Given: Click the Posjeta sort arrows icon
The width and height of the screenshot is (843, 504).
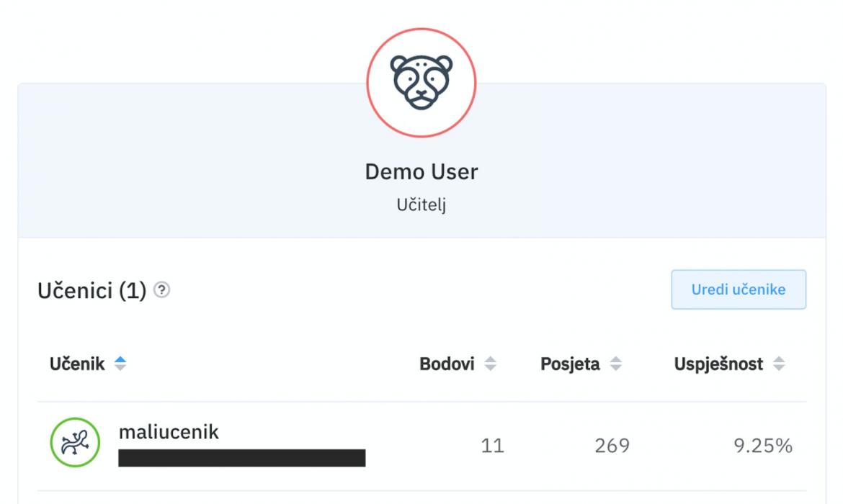Looking at the screenshot, I should [615, 364].
